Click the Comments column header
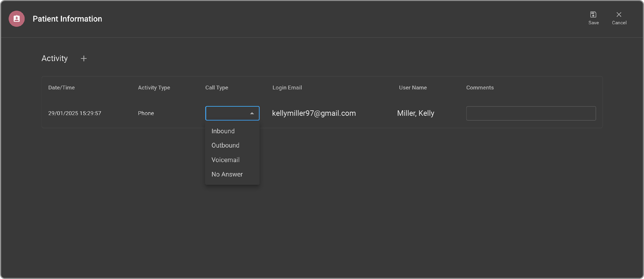Screen dimensions: 644x279 click(480, 88)
